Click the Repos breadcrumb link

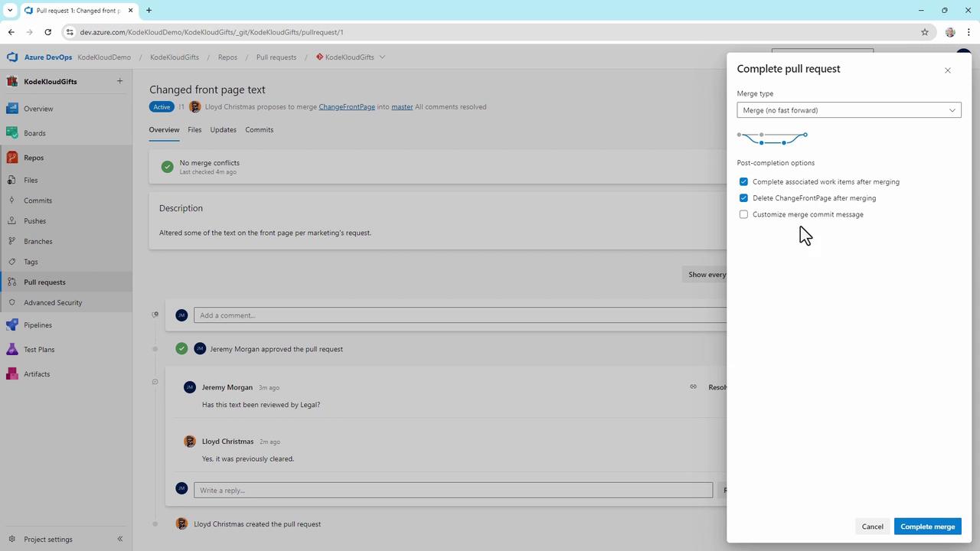pyautogui.click(x=227, y=57)
